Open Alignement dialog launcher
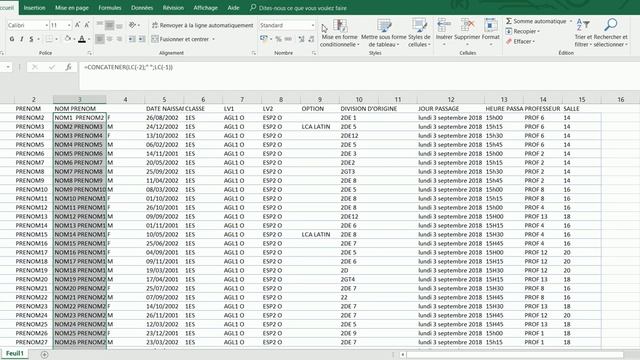The height and width of the screenshot is (360, 640). coord(253,53)
